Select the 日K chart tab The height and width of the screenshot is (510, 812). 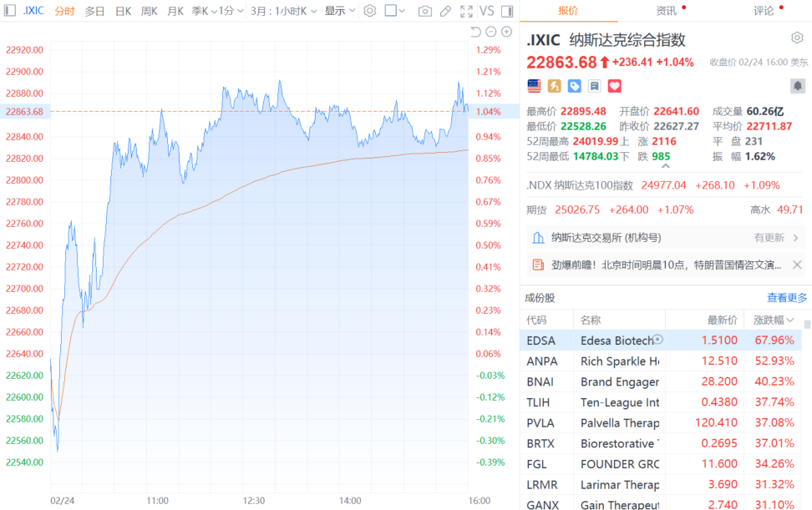[x=123, y=11]
